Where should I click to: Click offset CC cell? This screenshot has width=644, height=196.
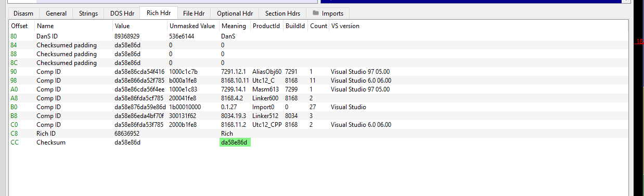(14, 142)
